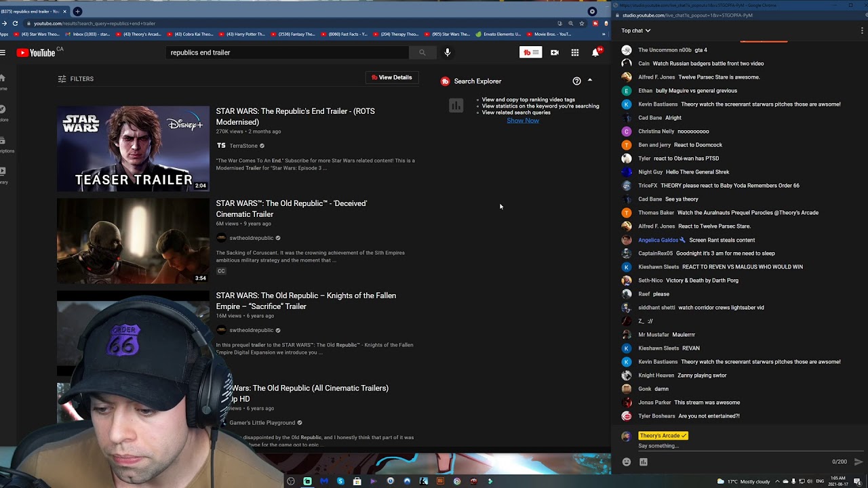
Task: Click Tyler Boshears chat message
Action: 709,416
